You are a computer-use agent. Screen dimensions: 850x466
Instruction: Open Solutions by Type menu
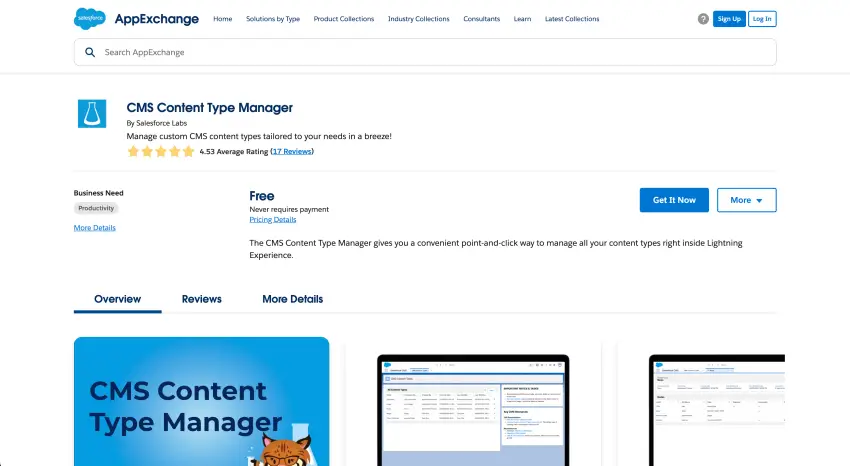pos(273,19)
